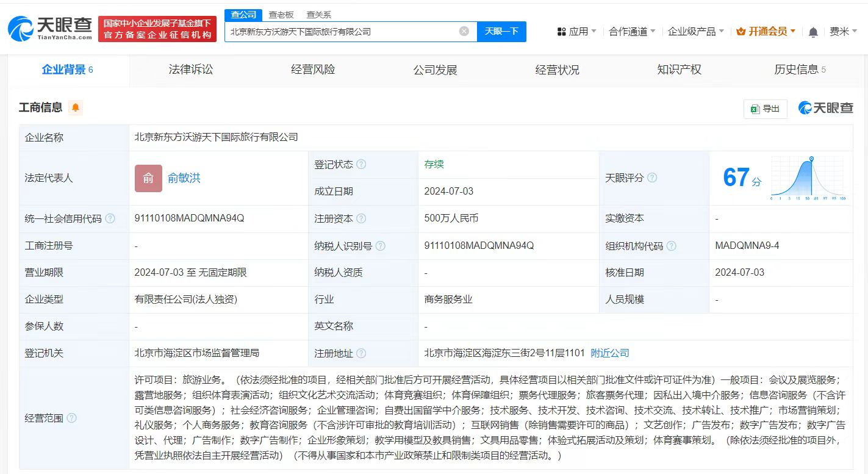
Task: Switch to the 企业背景 tab
Action: click(67, 70)
